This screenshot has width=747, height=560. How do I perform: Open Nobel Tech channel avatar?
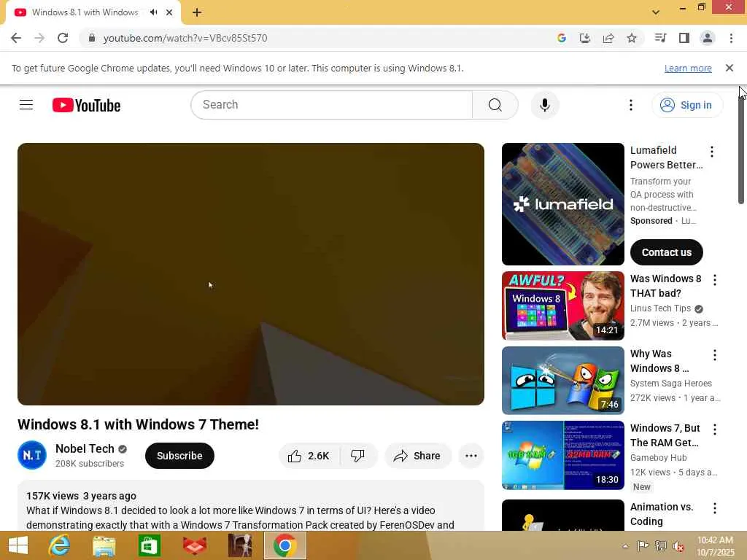[32, 455]
